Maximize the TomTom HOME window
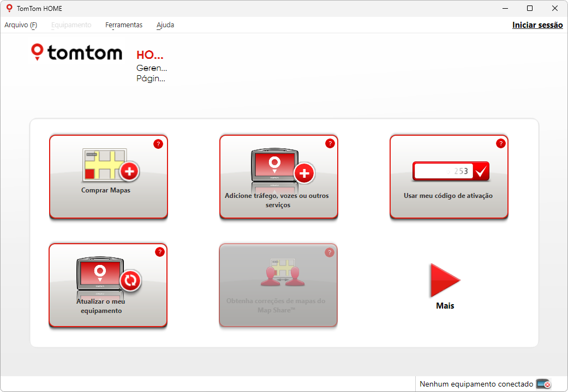This screenshot has height=392, width=568. pyautogui.click(x=530, y=8)
